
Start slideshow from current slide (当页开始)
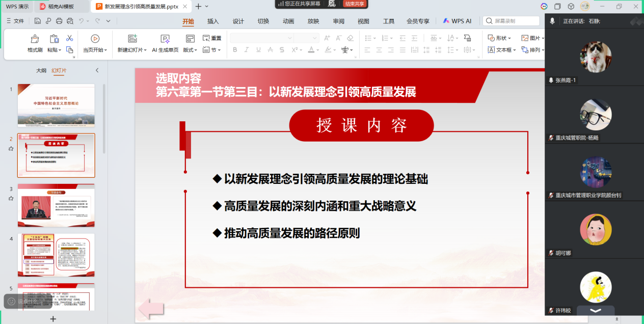(95, 39)
